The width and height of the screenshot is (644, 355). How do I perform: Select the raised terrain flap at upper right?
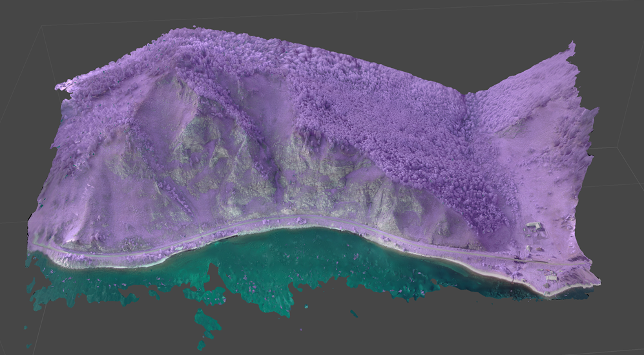[x=549, y=71]
